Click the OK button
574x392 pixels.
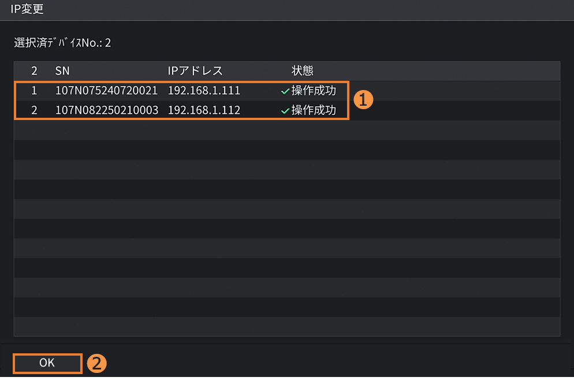pyautogui.click(x=47, y=363)
